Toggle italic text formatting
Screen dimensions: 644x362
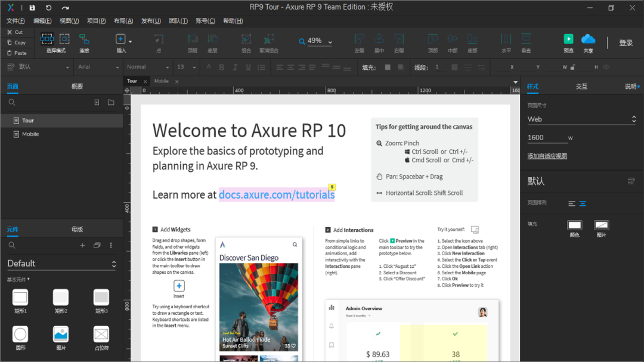coord(235,67)
